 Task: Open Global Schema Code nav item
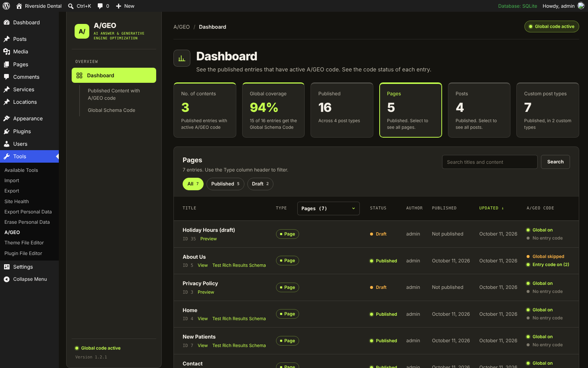click(111, 110)
